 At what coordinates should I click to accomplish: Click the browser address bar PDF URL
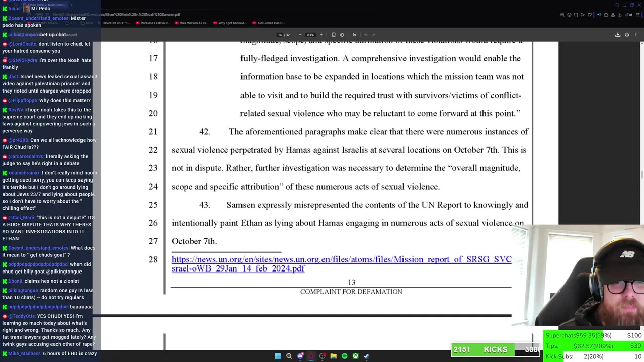pyautogui.click(x=118, y=15)
